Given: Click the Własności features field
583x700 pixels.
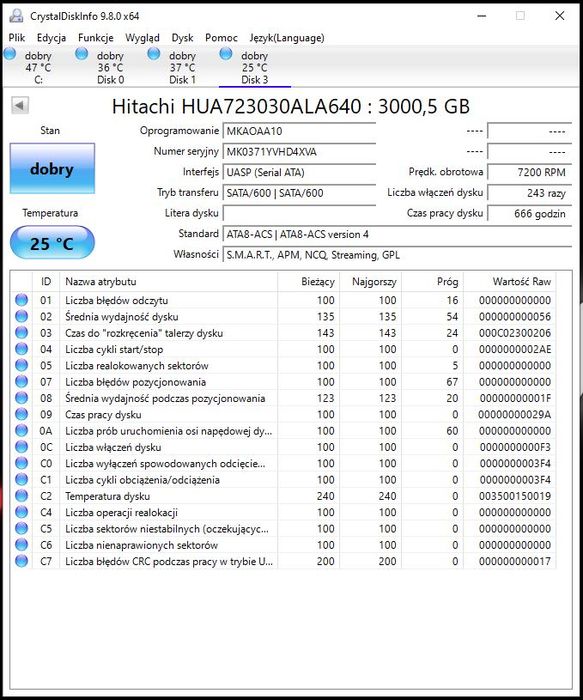Looking at the screenshot, I should (x=397, y=254).
